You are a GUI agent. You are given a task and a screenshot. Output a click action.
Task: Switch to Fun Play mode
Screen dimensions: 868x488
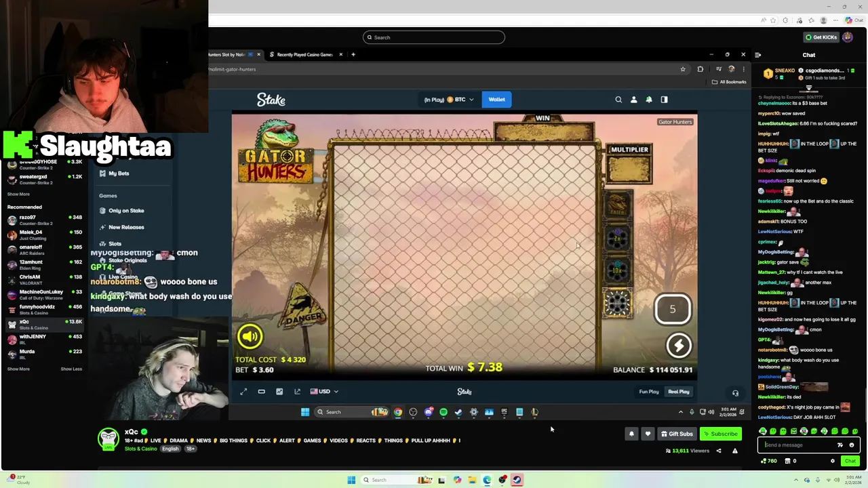(649, 391)
